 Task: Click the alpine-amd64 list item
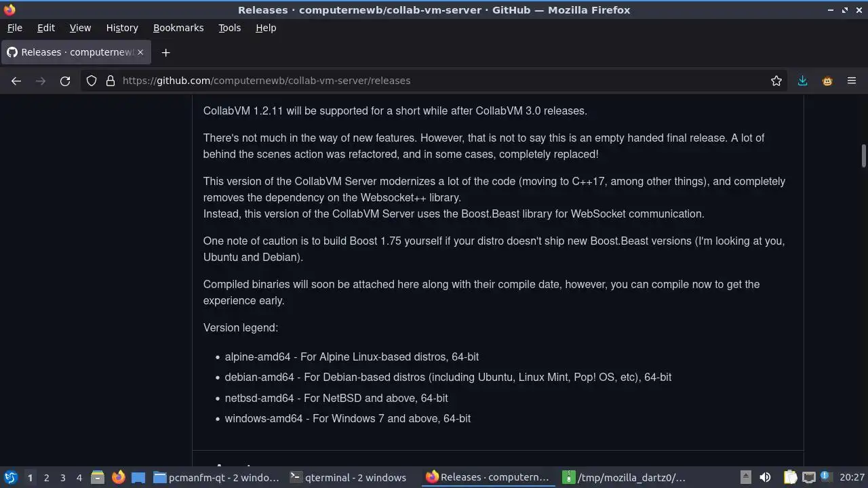[x=352, y=357]
